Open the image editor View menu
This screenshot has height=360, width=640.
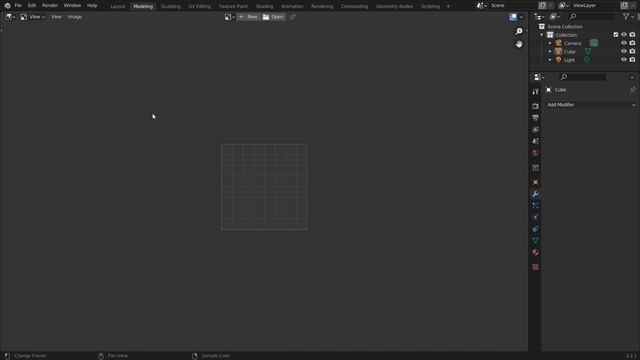click(x=56, y=17)
